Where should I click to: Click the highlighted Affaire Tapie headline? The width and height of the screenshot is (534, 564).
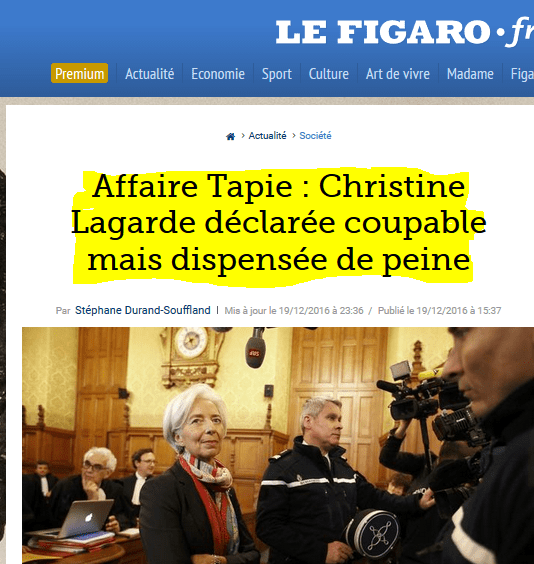pos(279,223)
